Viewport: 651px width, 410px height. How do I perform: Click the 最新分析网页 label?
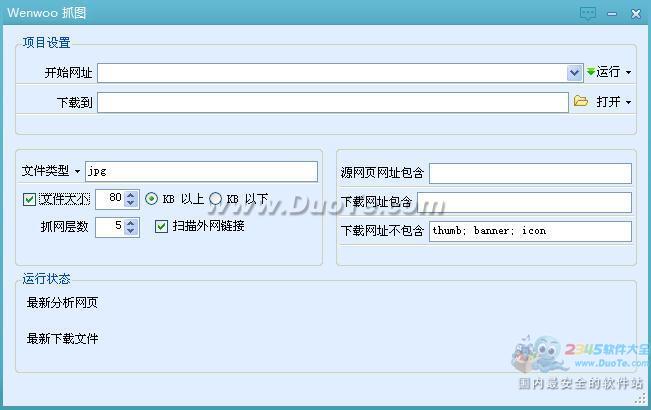click(62, 303)
